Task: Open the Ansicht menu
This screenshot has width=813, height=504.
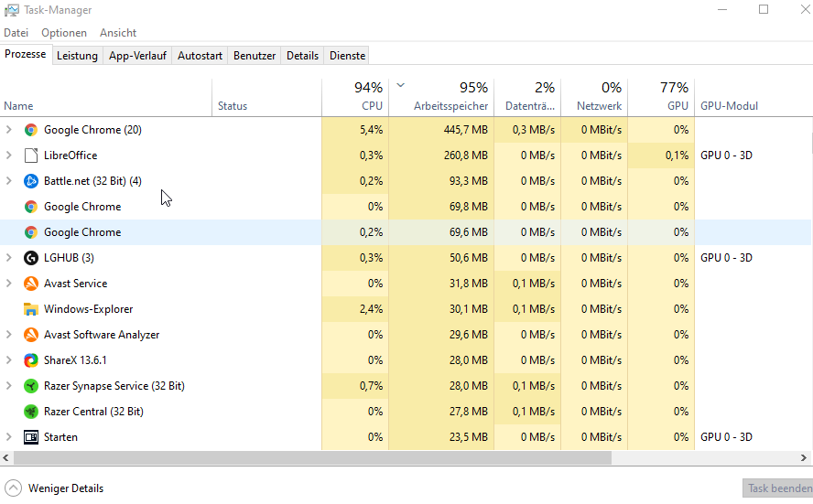Action: (118, 33)
